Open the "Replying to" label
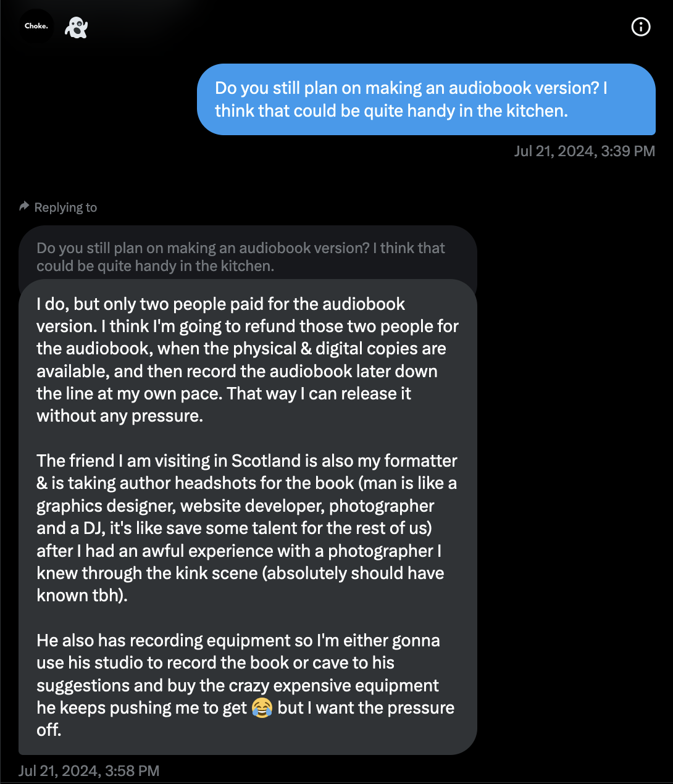The height and width of the screenshot is (784, 673). point(65,207)
